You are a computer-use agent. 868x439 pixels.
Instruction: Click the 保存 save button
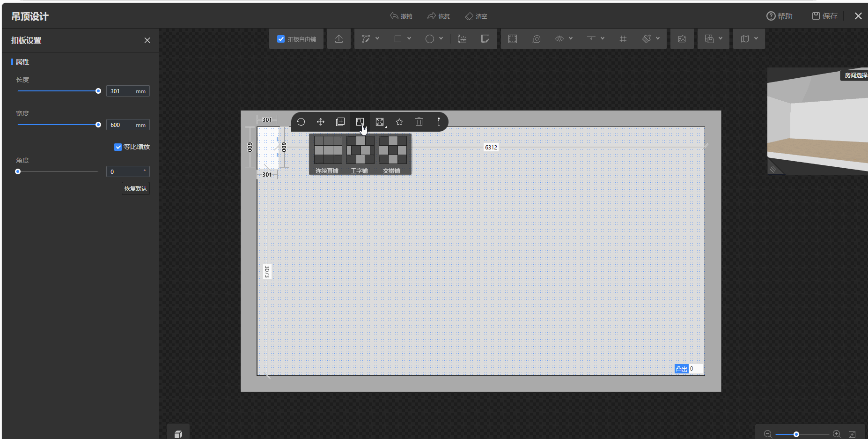pyautogui.click(x=825, y=16)
